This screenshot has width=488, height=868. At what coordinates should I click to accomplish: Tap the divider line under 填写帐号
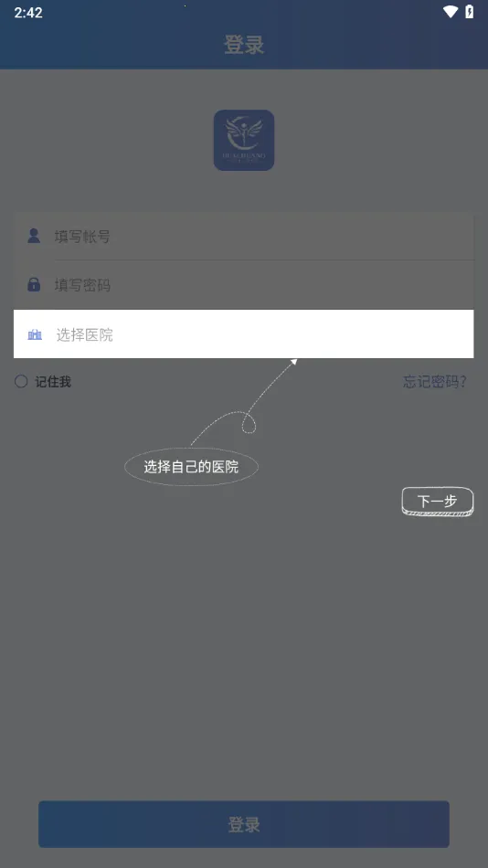point(264,259)
